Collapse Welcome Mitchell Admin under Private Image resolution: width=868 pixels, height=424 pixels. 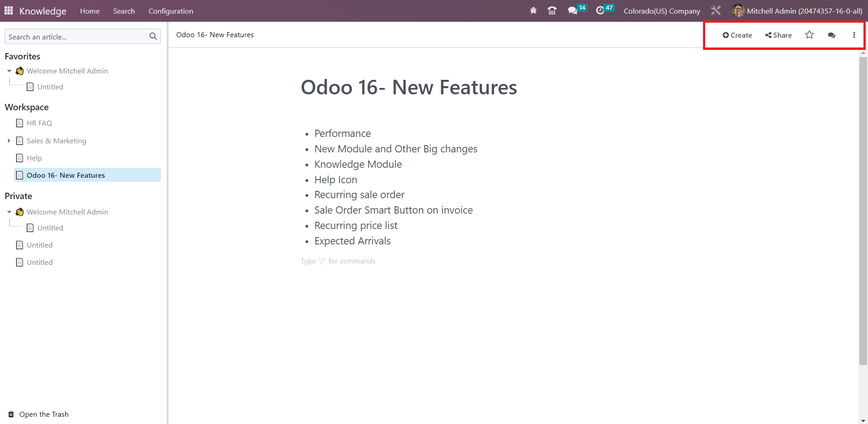[9, 212]
